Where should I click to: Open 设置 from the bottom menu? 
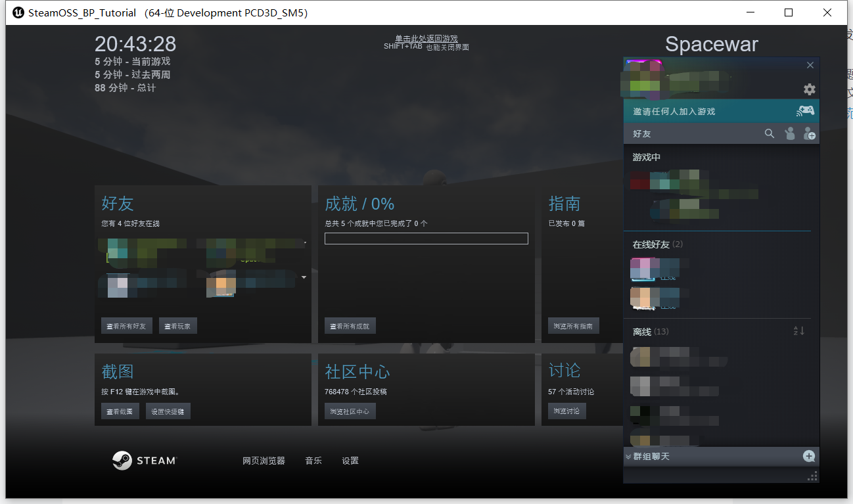350,461
